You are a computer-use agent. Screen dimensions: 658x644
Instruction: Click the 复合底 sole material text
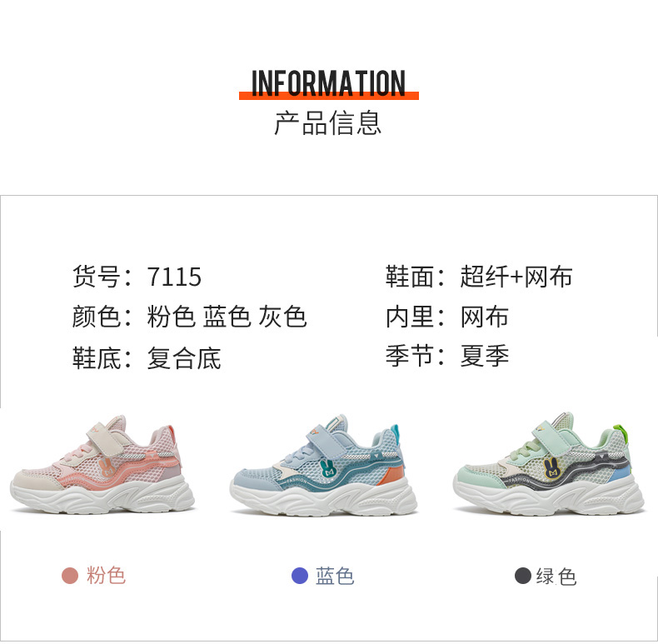(x=184, y=358)
